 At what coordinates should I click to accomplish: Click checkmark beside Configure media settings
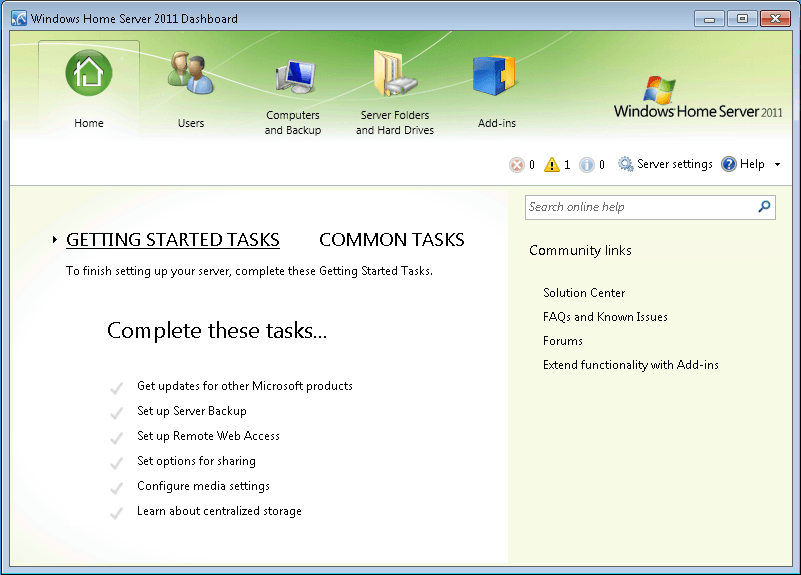tap(116, 488)
